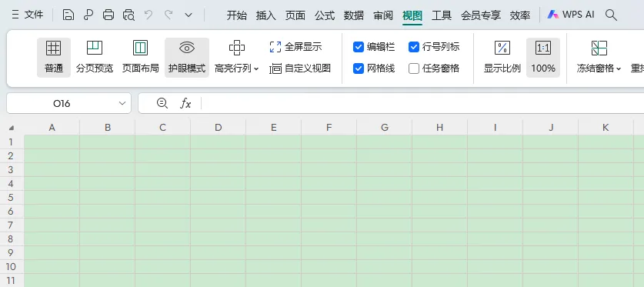Select column F header
The height and width of the screenshot is (287, 644).
pos(329,128)
